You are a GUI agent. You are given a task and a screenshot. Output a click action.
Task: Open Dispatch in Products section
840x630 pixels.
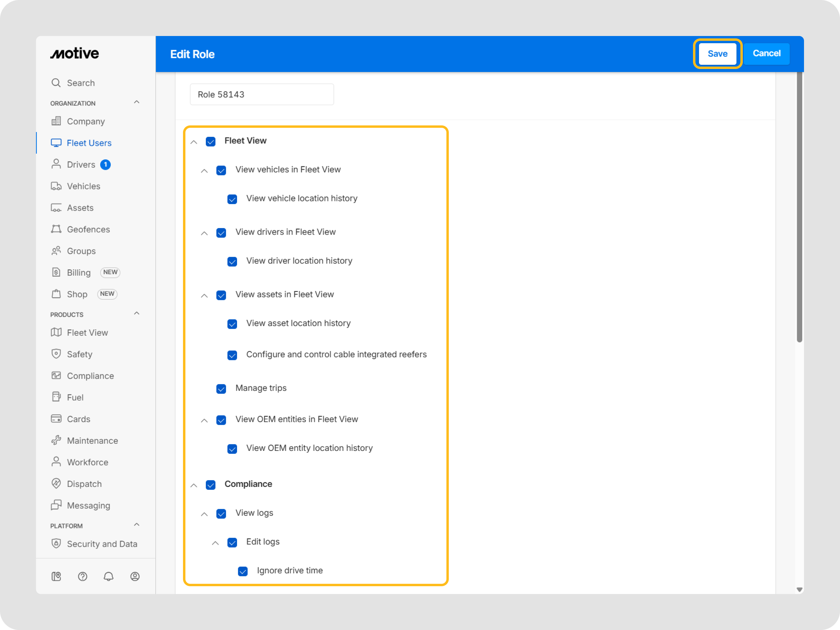coord(84,484)
